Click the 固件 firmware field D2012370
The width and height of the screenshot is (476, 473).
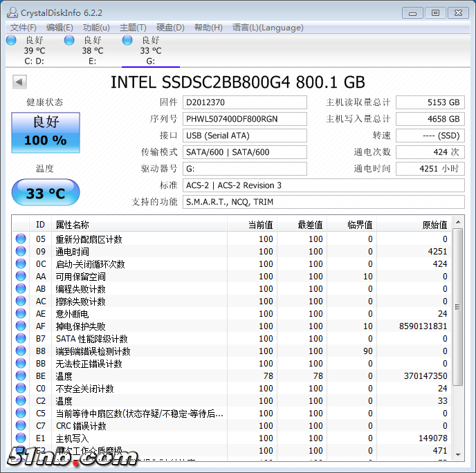pos(245,102)
